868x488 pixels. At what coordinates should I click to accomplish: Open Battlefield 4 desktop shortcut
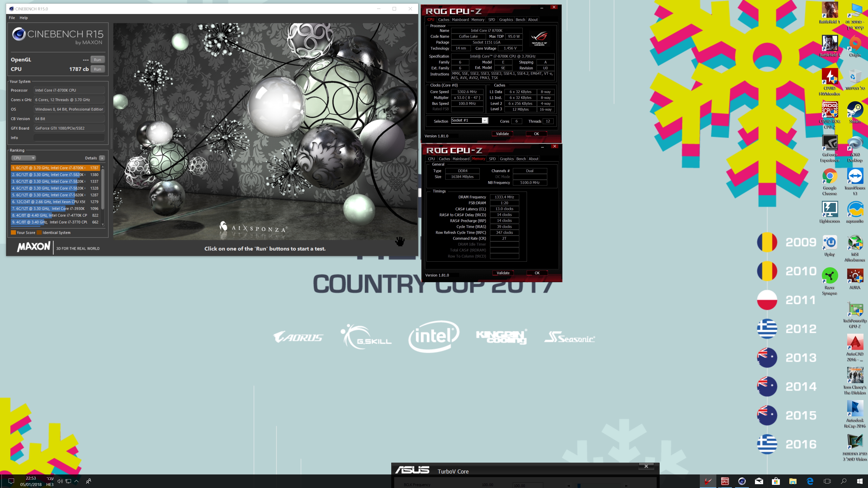point(829,46)
